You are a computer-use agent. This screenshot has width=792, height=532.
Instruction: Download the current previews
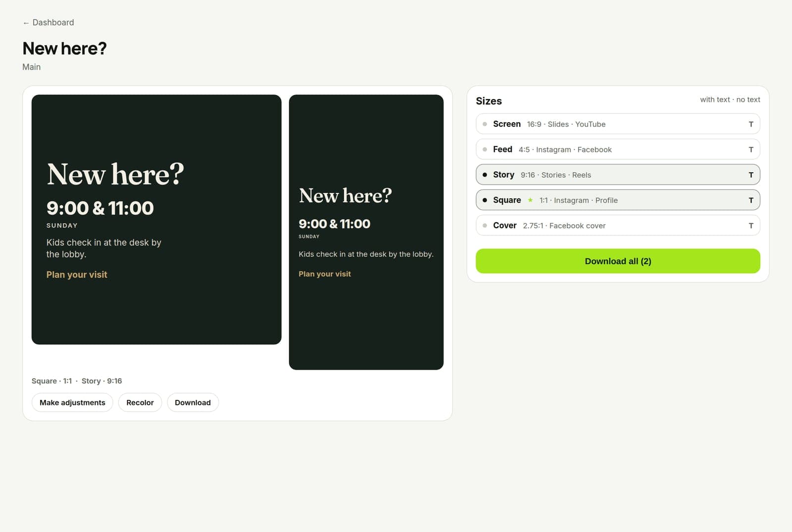click(x=193, y=402)
